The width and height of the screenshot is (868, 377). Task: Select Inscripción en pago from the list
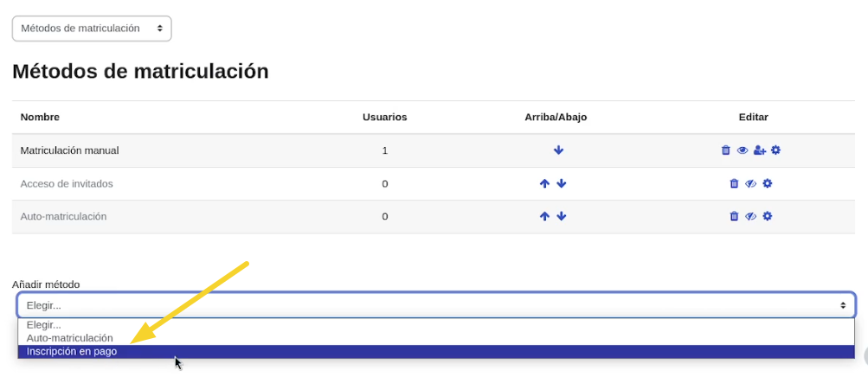coord(72,351)
